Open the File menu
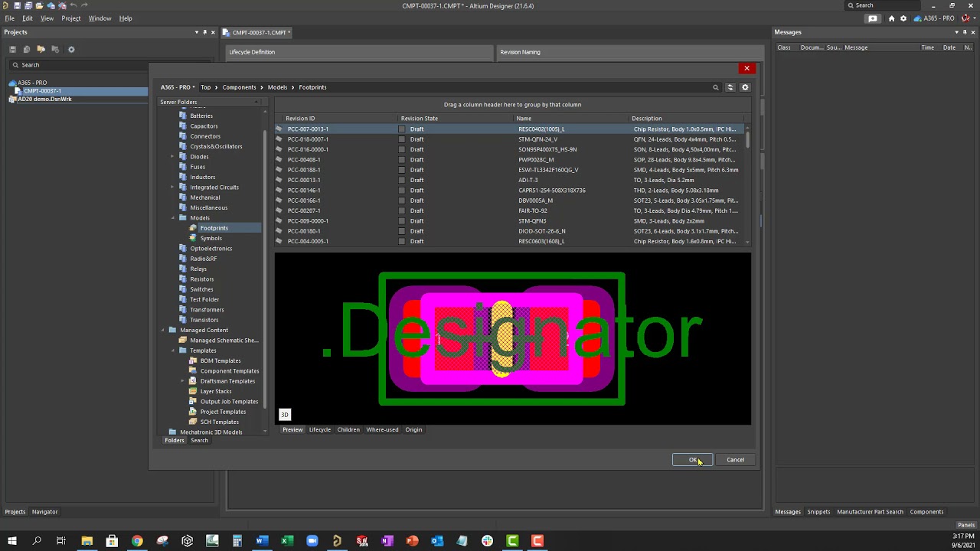Viewport: 980px width, 551px height. [9, 18]
